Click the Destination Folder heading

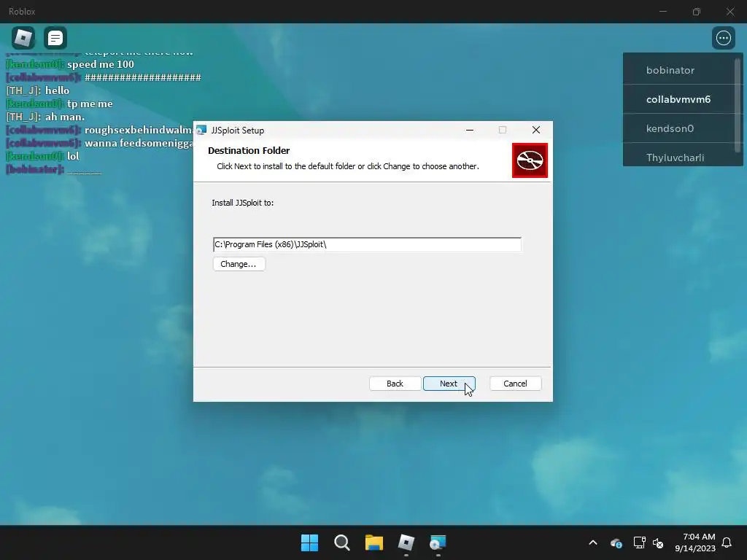249,150
